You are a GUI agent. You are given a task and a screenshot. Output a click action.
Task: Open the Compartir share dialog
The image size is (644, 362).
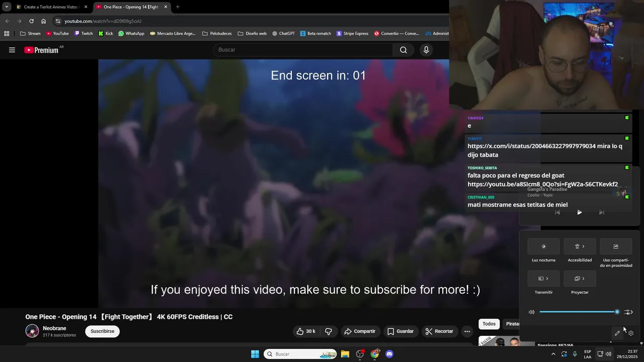pos(360,331)
